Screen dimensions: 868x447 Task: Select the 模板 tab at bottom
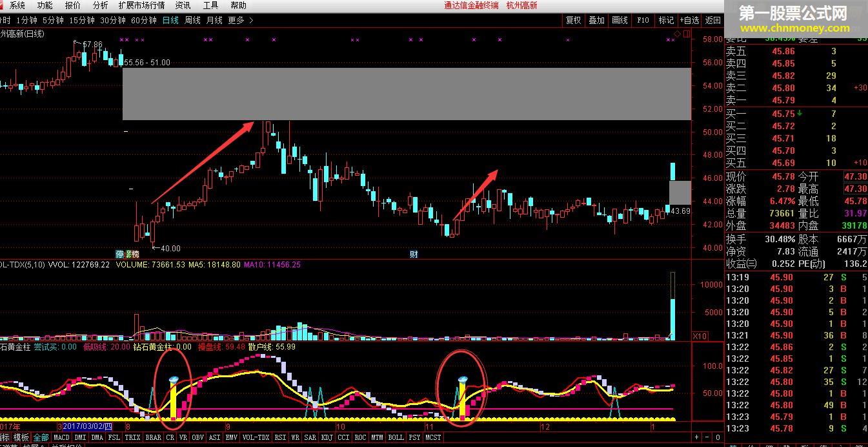click(x=21, y=437)
